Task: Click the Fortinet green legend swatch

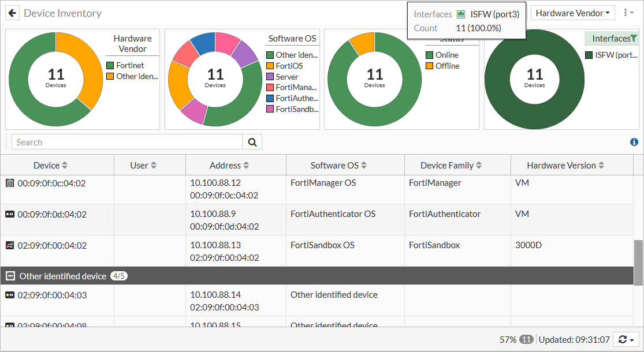Action: 110,65
